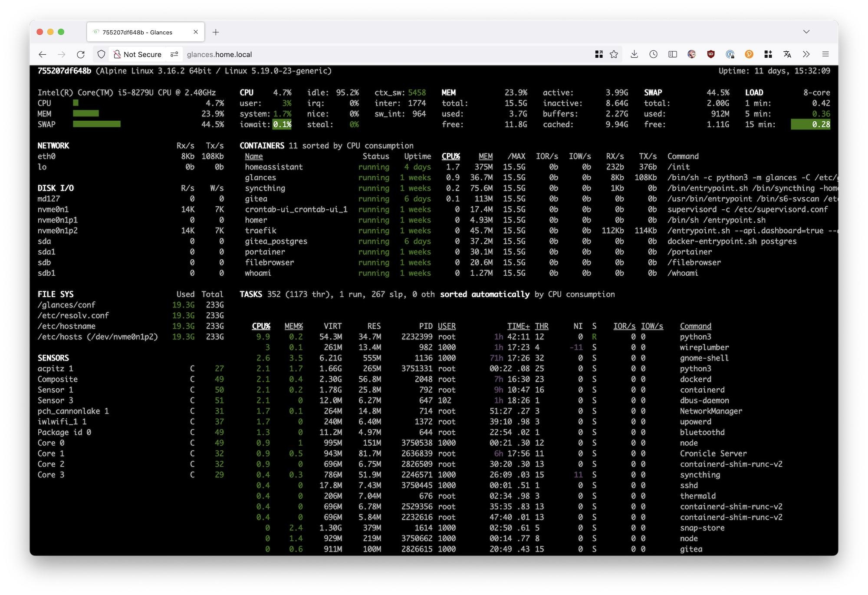List all tabs dropdown arrow
Image resolution: width=868 pixels, height=595 pixels.
(806, 32)
